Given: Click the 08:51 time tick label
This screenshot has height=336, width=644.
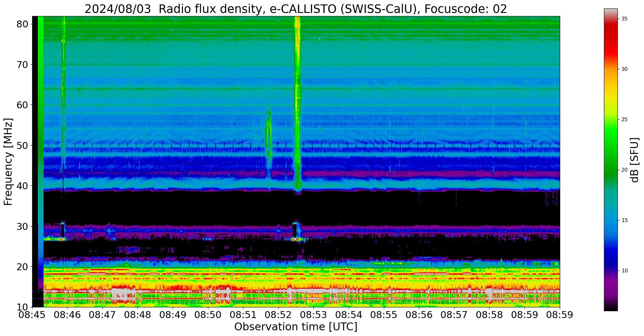Looking at the screenshot, I should click(243, 315).
